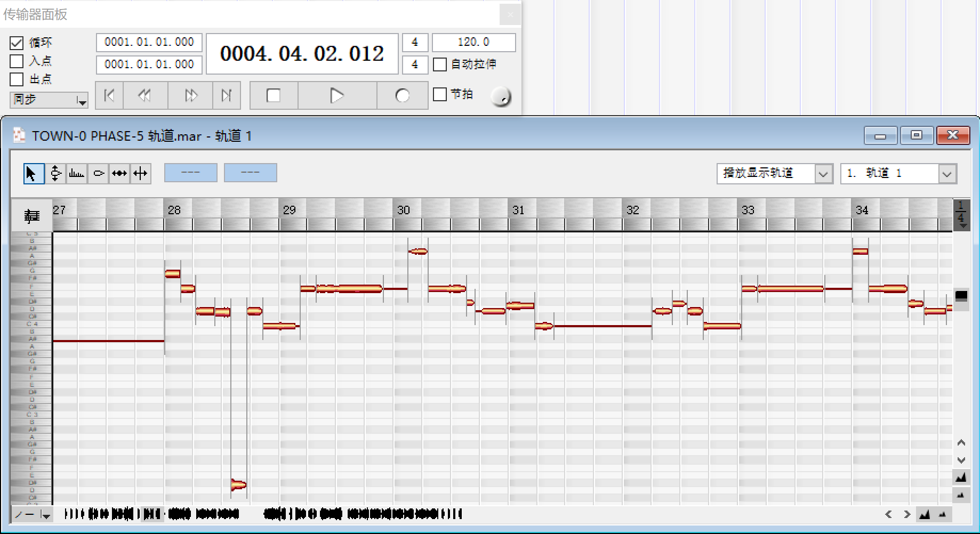Click the fast forward transport button
980x534 pixels.
point(190,95)
